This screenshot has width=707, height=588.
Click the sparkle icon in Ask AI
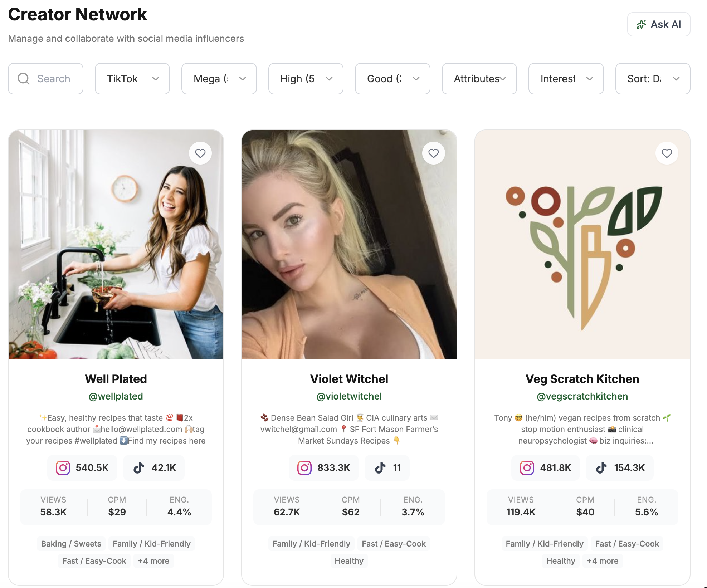(642, 24)
